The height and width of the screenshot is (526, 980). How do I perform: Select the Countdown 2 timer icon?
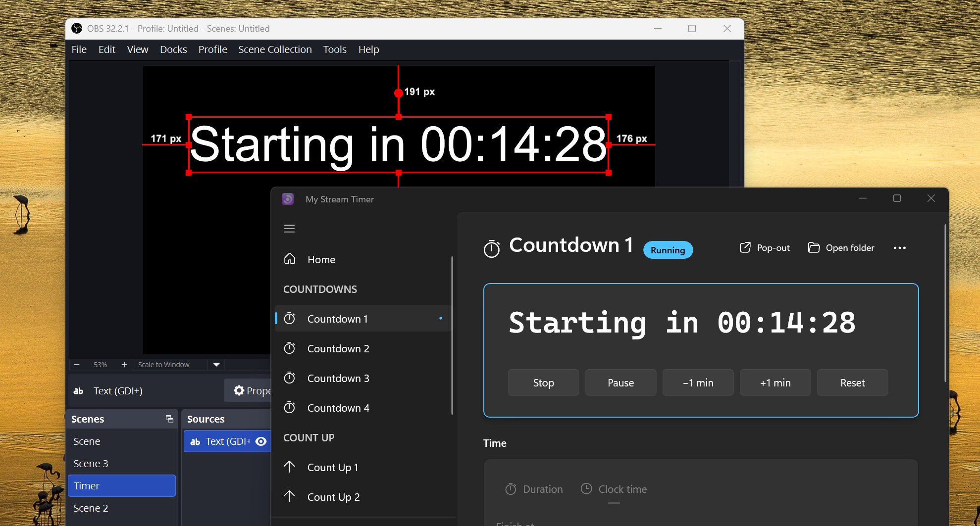pyautogui.click(x=290, y=348)
